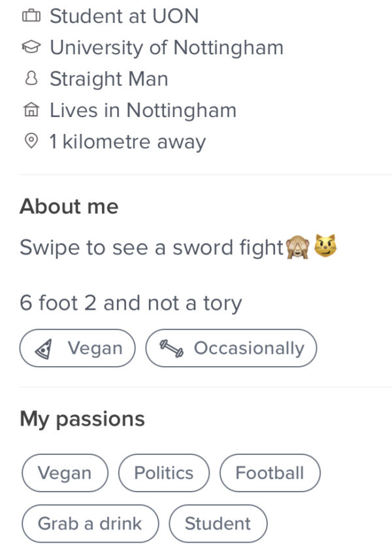
Task: Click the Student at UON text
Action: click(x=124, y=16)
